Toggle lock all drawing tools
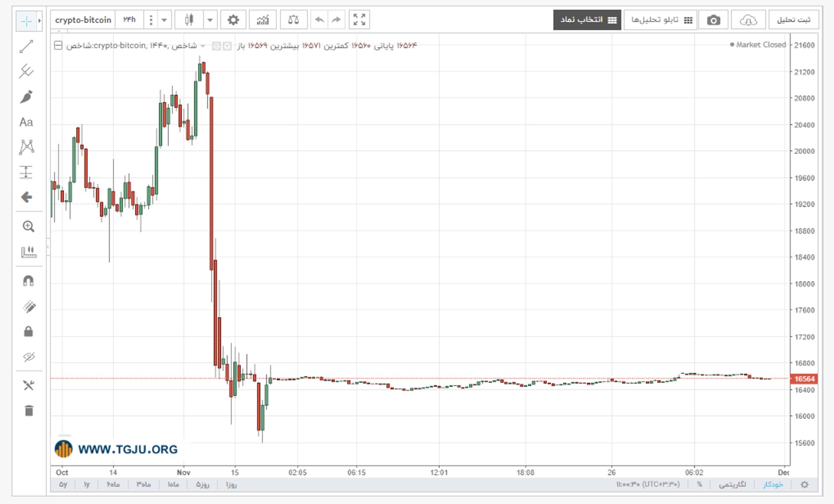This screenshot has height=504, width=834. (28, 331)
